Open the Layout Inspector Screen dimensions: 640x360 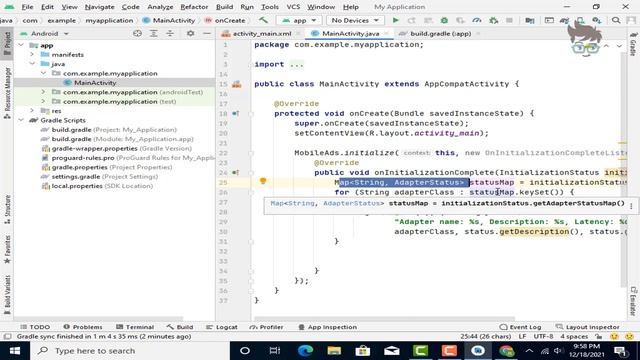(588, 327)
